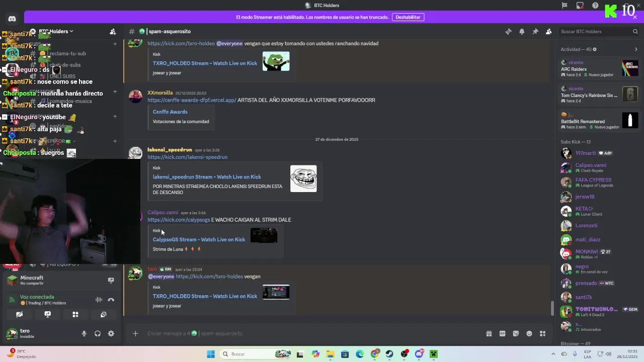Open Cenffe Awards embed title
This screenshot has height=362, width=644.
point(170,112)
